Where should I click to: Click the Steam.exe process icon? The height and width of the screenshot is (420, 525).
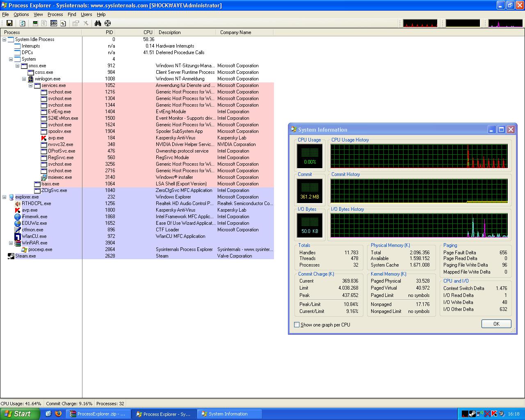11,256
